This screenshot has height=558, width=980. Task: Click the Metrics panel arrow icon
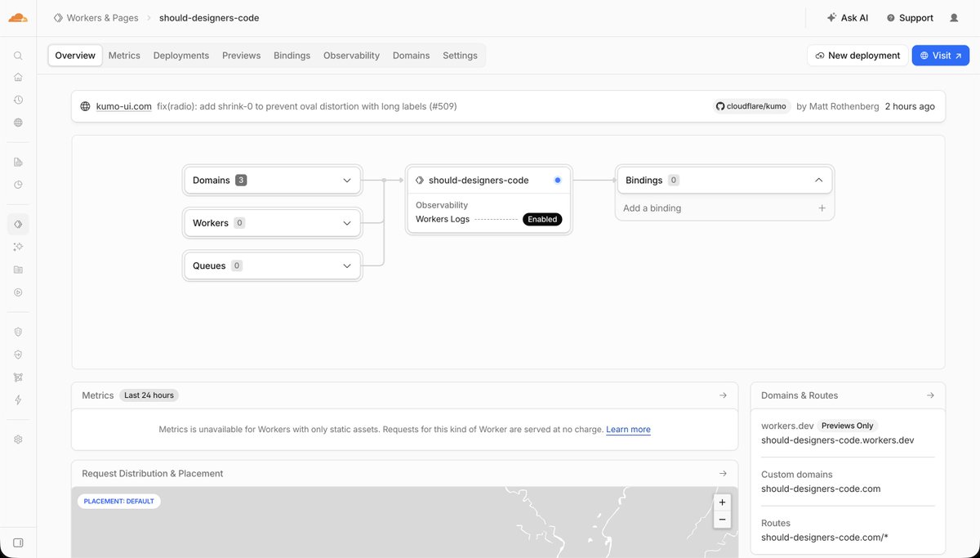(723, 395)
